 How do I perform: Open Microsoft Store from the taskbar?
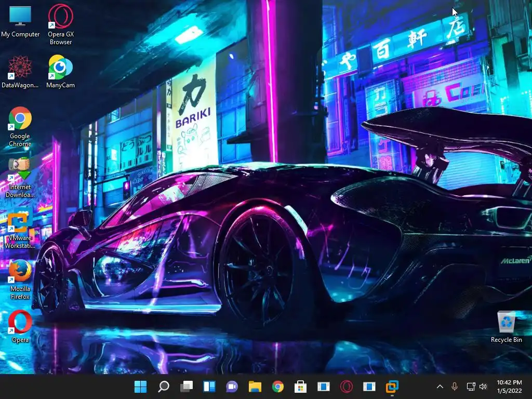coord(300,387)
